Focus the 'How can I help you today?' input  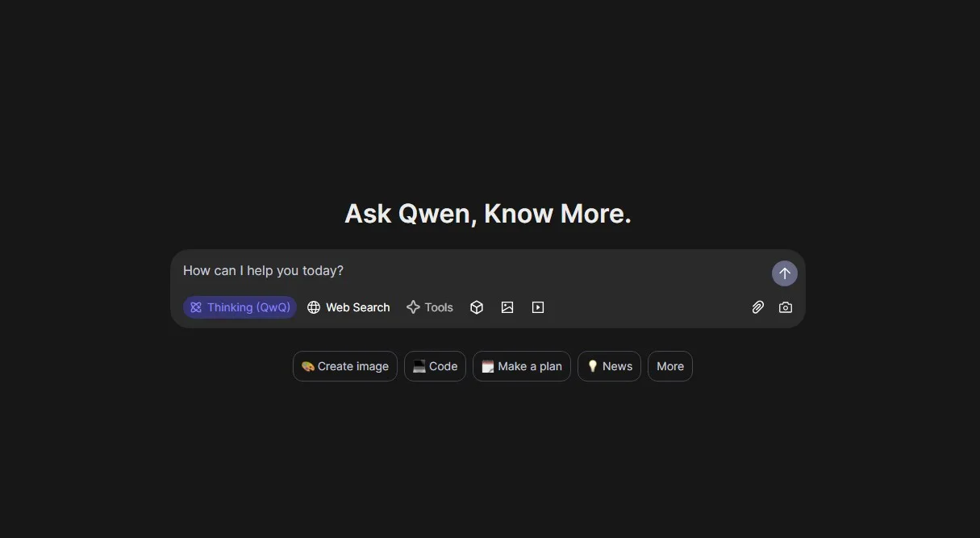click(x=468, y=271)
